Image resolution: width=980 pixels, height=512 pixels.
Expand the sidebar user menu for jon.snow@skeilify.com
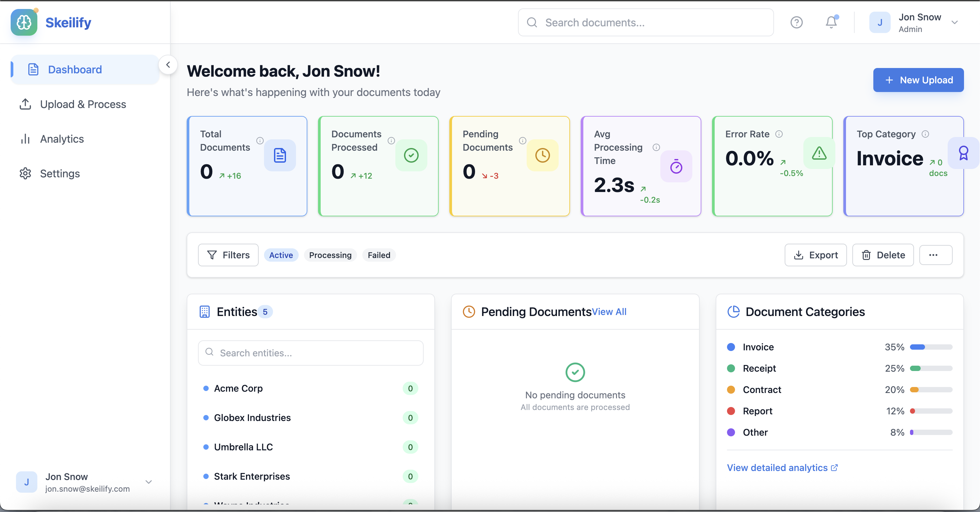149,482
